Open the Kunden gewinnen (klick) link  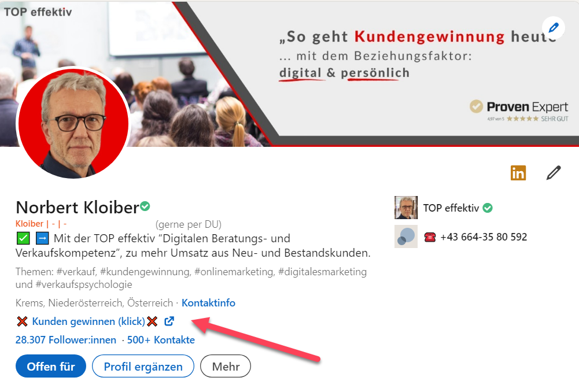(x=88, y=321)
